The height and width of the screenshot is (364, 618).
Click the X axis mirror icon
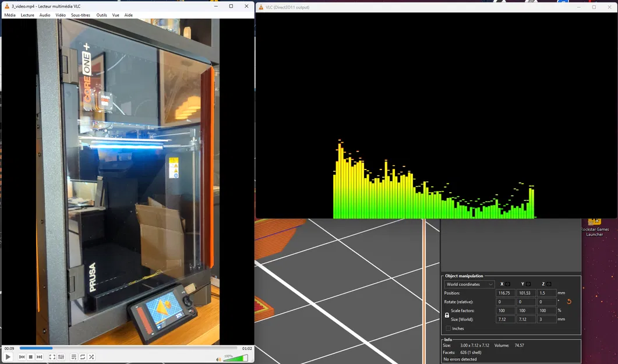[508, 284]
